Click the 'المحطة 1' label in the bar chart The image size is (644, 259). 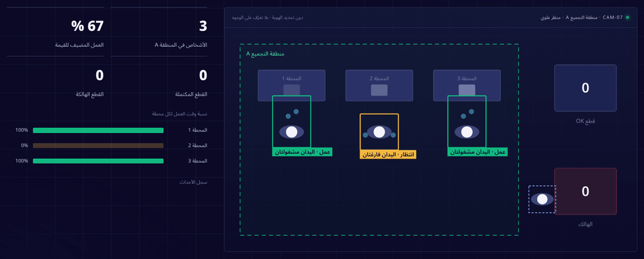tap(197, 130)
